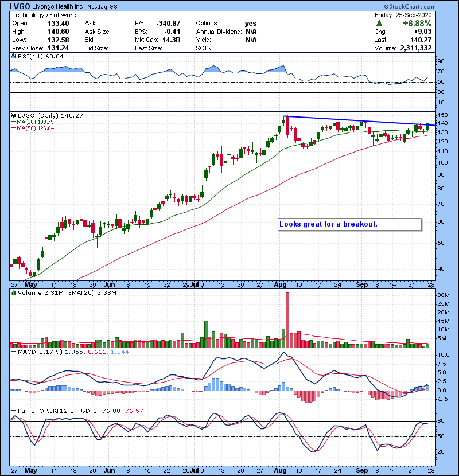Click the Last Size label
This screenshot has height=476, width=459.
click(x=148, y=48)
